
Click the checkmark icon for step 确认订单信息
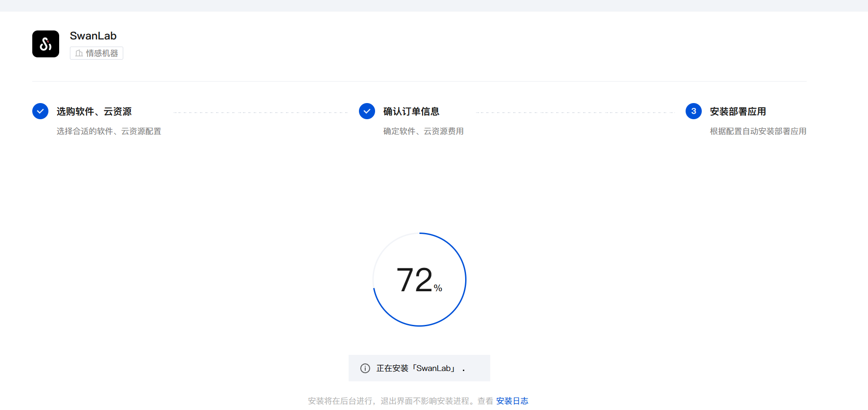pos(367,111)
